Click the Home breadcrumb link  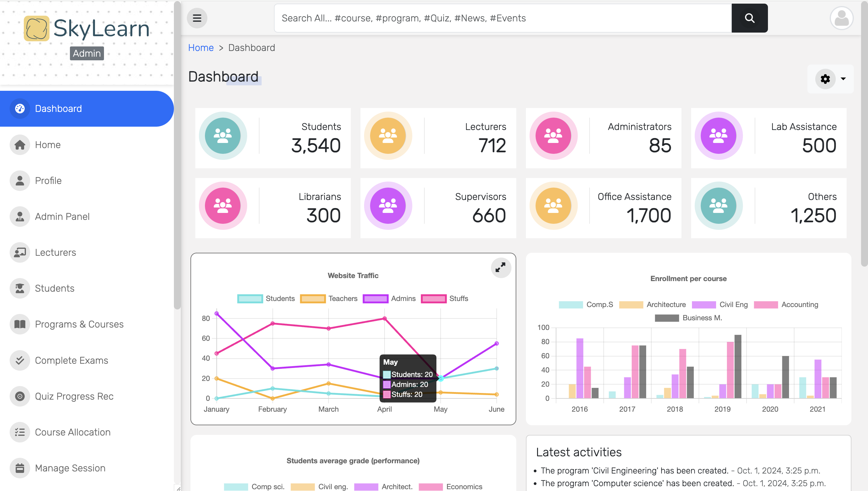(200, 48)
